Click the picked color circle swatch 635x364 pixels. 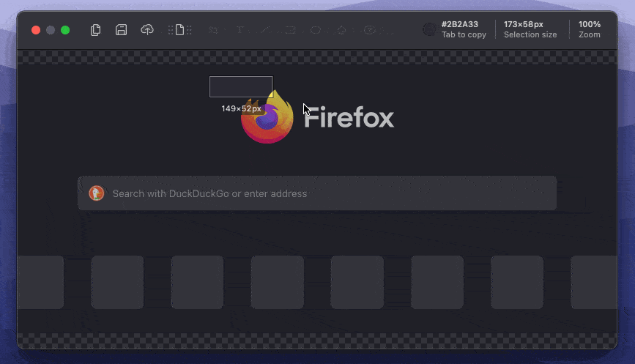pos(429,29)
